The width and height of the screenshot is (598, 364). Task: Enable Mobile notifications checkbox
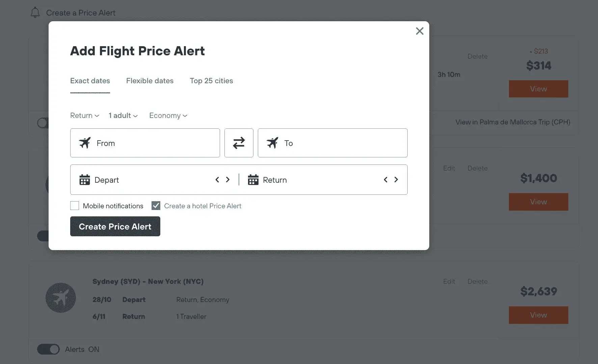(x=75, y=206)
